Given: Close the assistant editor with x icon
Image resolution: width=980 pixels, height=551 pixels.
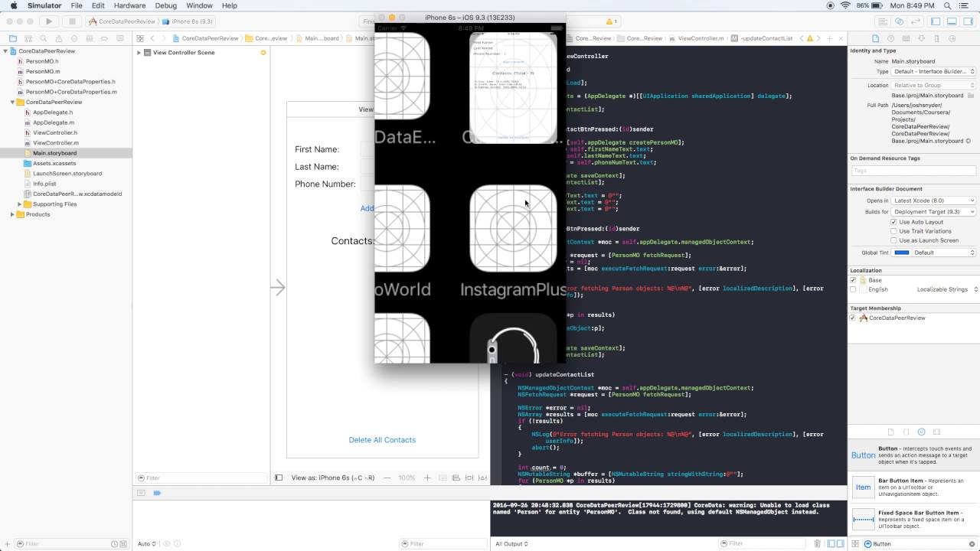Looking at the screenshot, I should (x=840, y=38).
